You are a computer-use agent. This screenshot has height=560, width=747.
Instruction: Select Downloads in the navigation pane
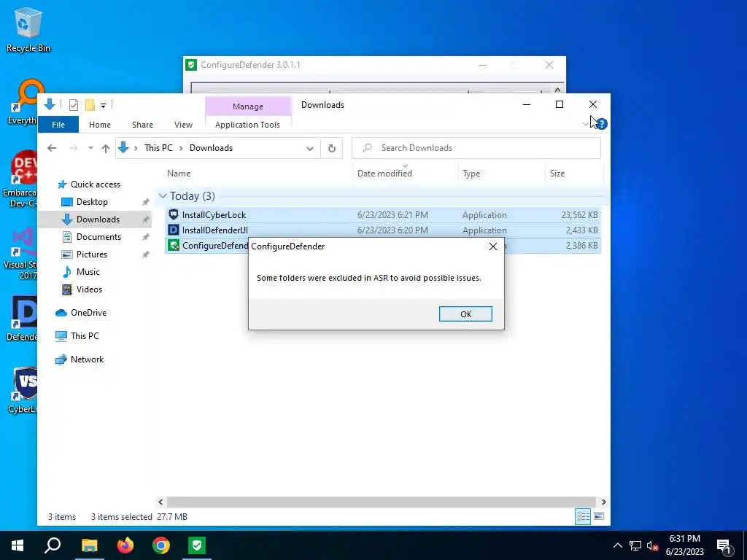[x=98, y=219]
